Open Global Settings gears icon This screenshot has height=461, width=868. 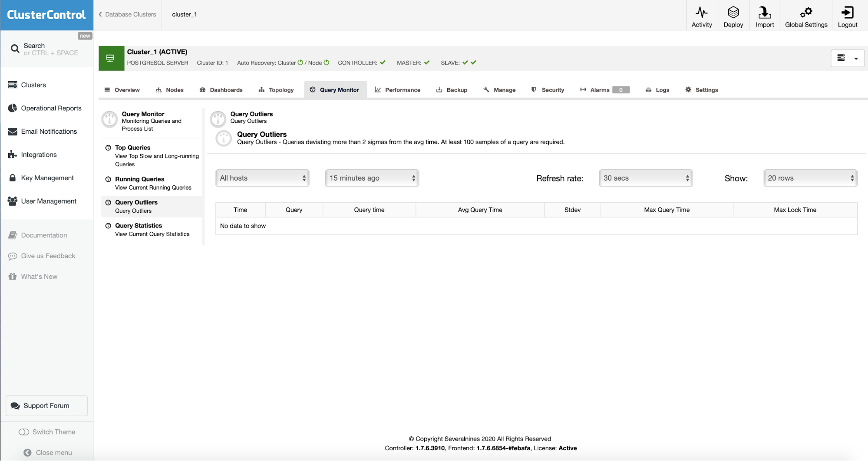(x=806, y=12)
